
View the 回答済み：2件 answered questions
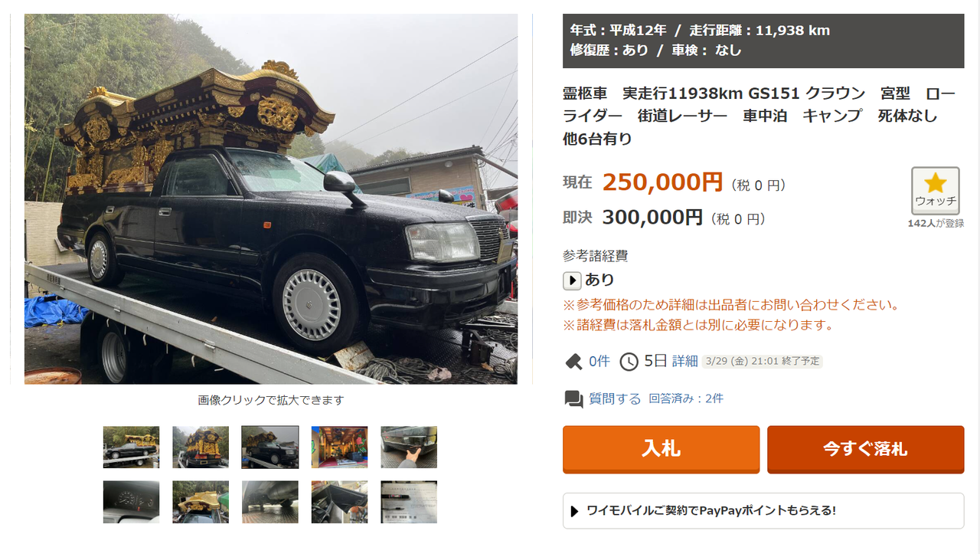click(x=686, y=398)
